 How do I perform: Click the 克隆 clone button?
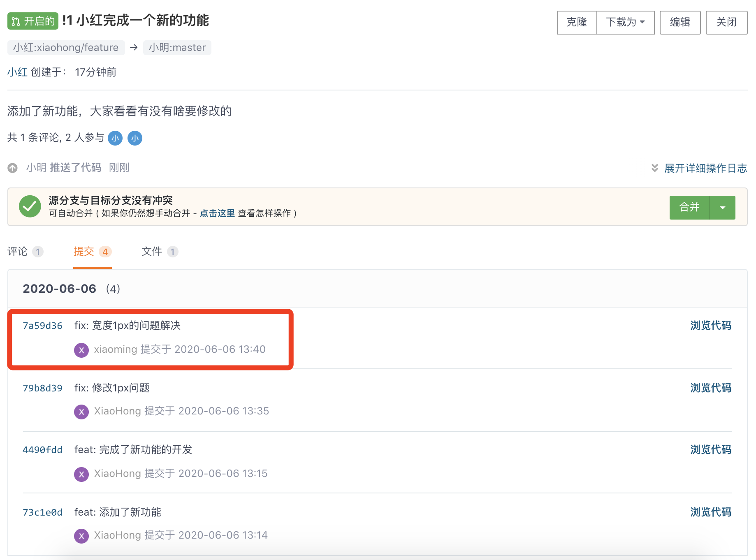click(x=577, y=22)
